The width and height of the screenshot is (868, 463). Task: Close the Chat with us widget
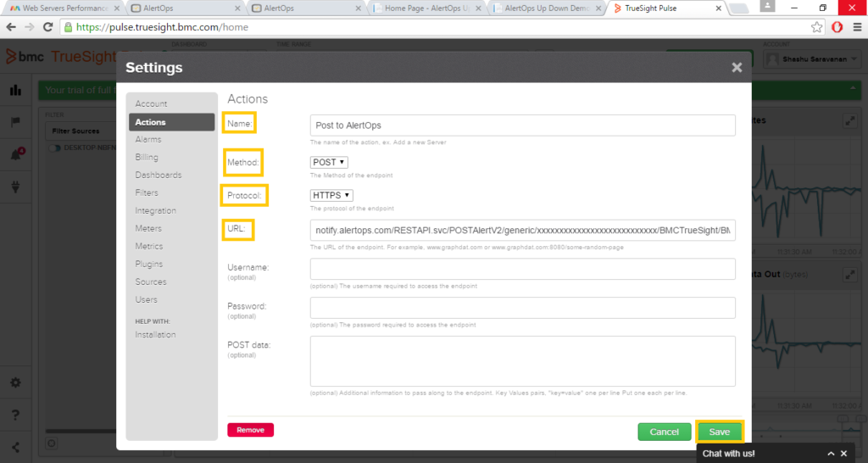843,454
